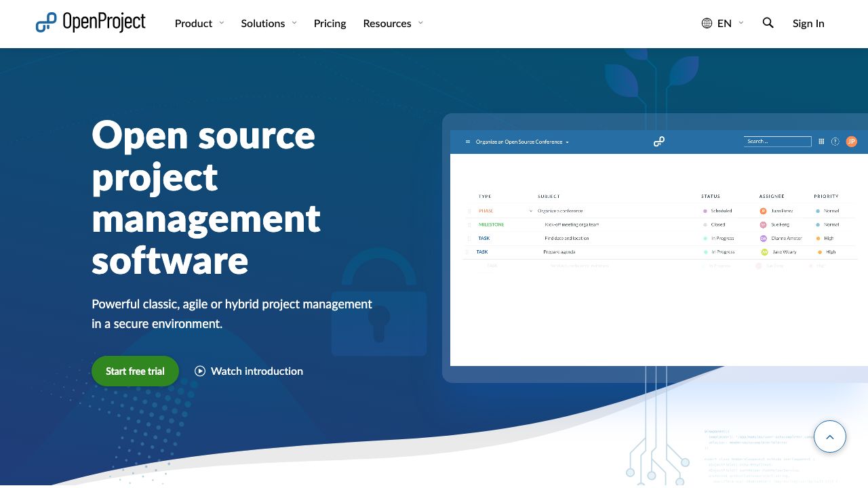Screen dimensions: 868x488
Task: Click the SUBJECT column header
Action: pyautogui.click(x=549, y=197)
